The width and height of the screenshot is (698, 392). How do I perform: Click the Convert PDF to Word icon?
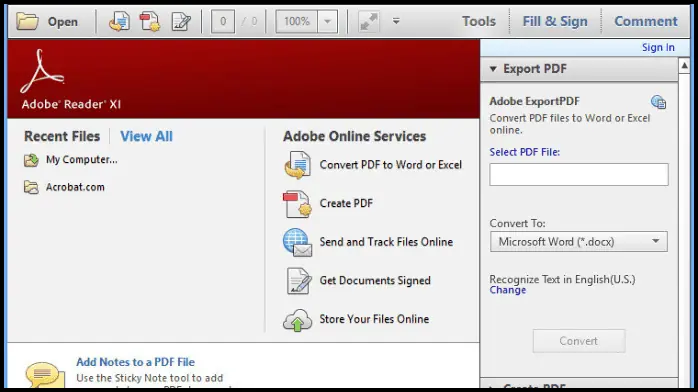pos(297,165)
